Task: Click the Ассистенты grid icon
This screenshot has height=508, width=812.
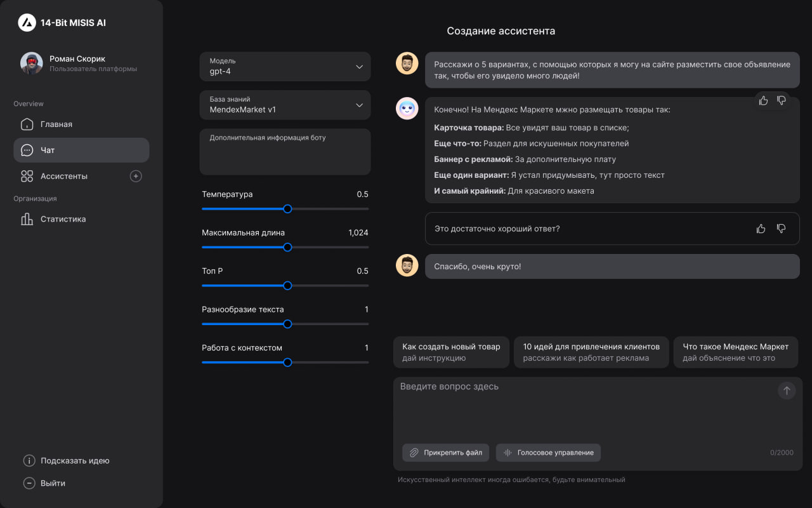Action: (x=27, y=177)
